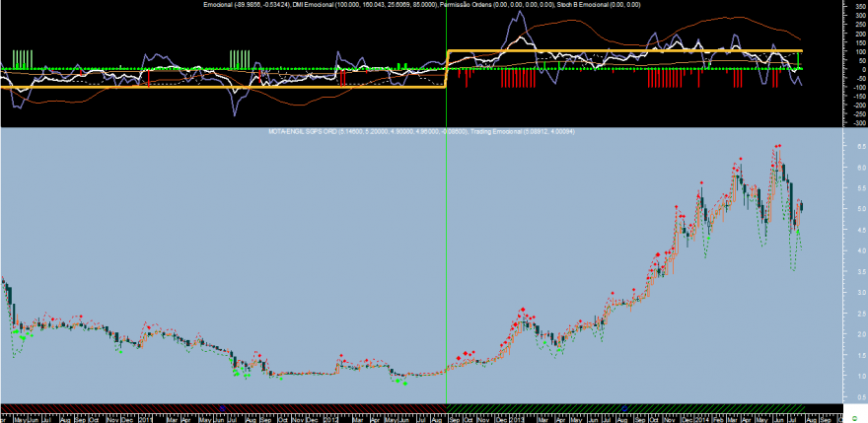Click the small green circle icon beside date axis
868x423 pixels.
tap(863, 420)
